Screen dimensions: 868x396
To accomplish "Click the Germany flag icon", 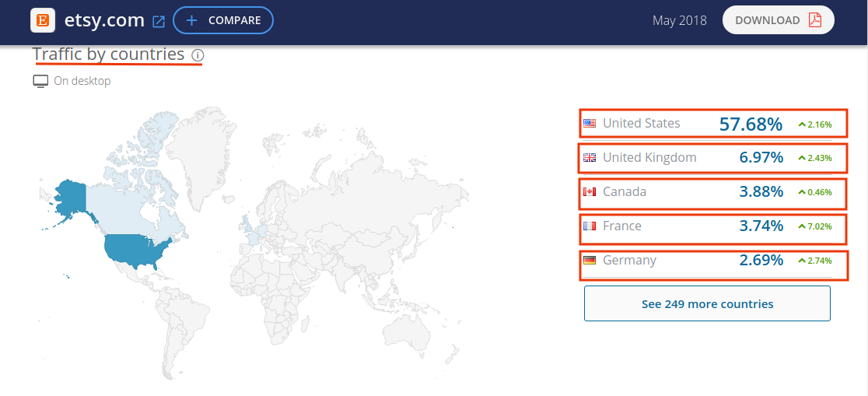I will click(x=590, y=261).
